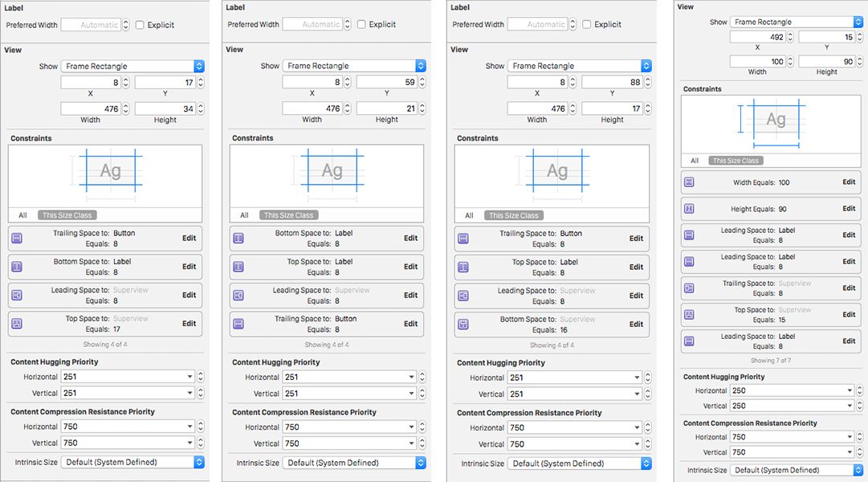Click Top Space Equals 15 constraint icon
The width and height of the screenshot is (868, 482).
click(x=689, y=315)
